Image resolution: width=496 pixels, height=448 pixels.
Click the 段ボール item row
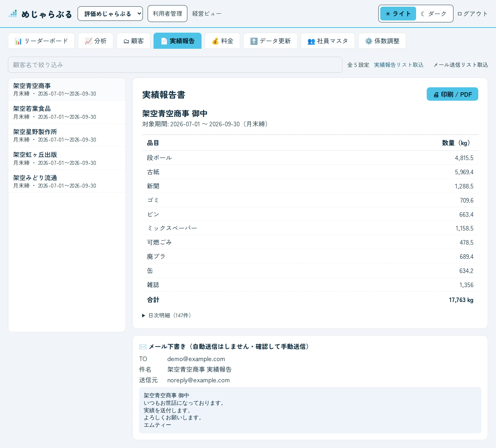(310, 158)
